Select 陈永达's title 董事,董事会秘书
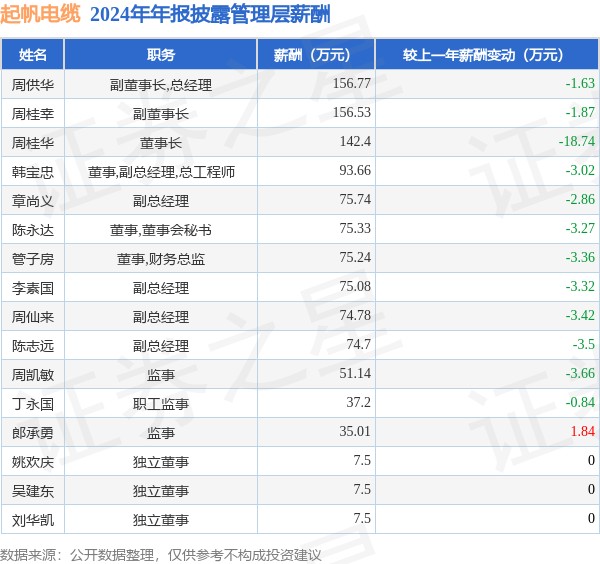 pos(161,230)
